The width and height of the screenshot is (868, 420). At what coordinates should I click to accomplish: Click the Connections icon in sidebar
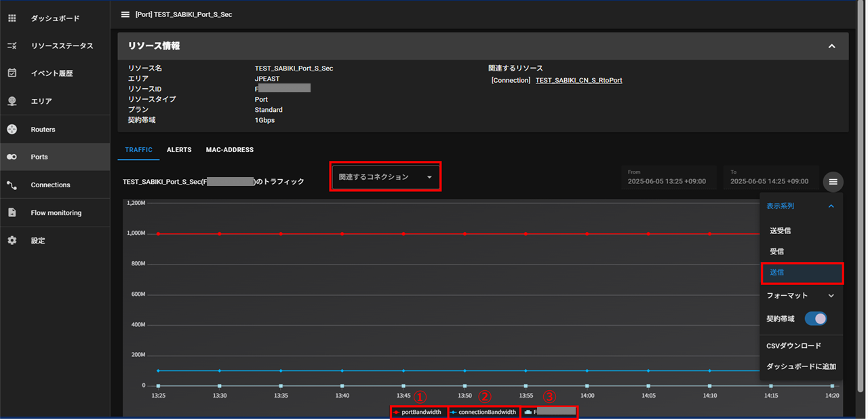pos(12,185)
